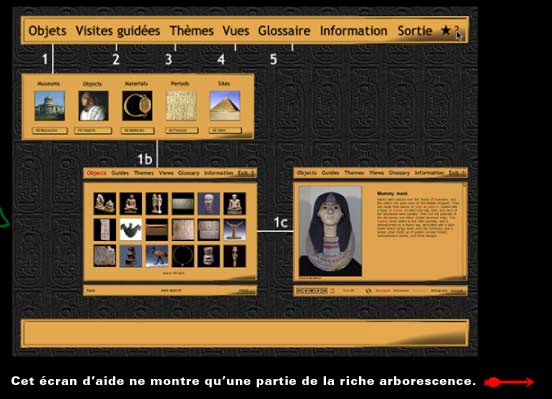The height and width of the screenshot is (399, 552).
Task: Select the black bird on white thumbnail
Action: tap(131, 230)
